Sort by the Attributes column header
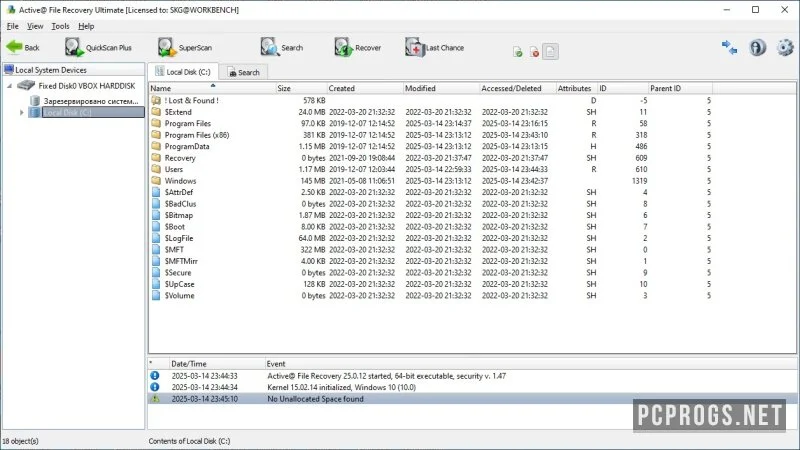The image size is (800, 450). [x=577, y=88]
